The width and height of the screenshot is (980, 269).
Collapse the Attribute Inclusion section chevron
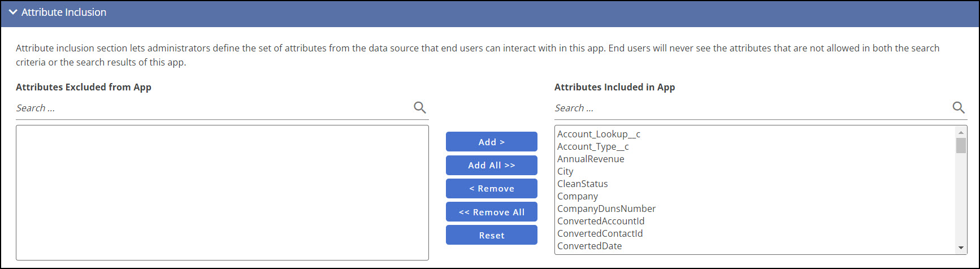(x=13, y=12)
